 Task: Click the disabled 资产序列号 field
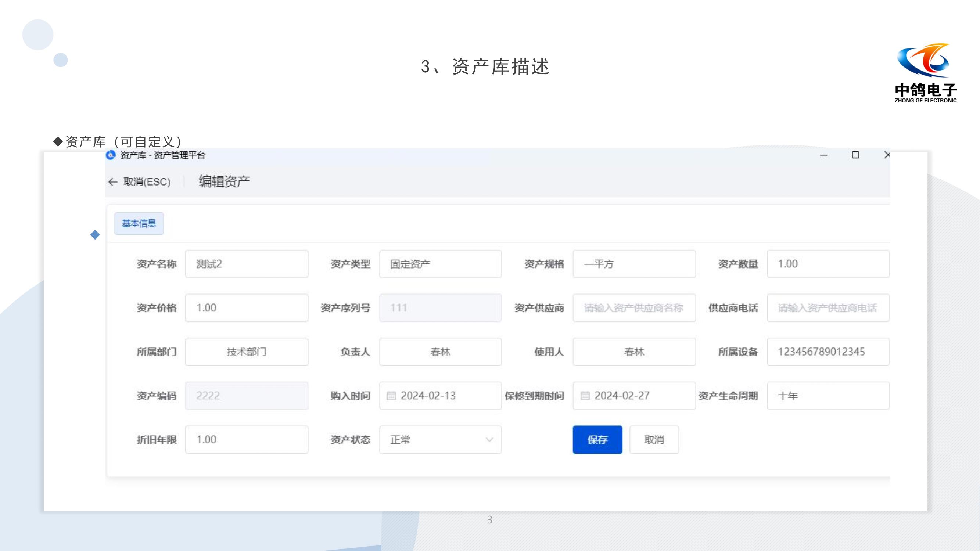click(441, 308)
